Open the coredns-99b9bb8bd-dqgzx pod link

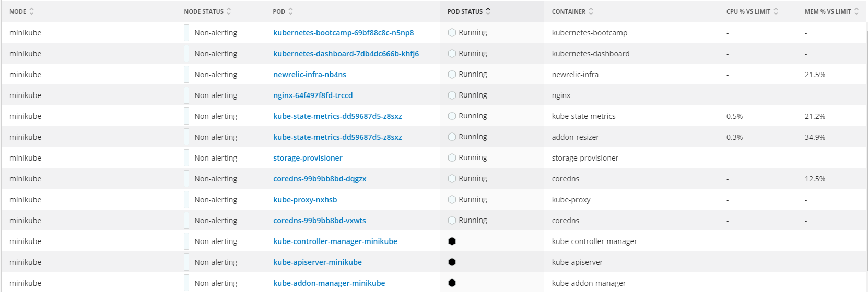point(320,178)
